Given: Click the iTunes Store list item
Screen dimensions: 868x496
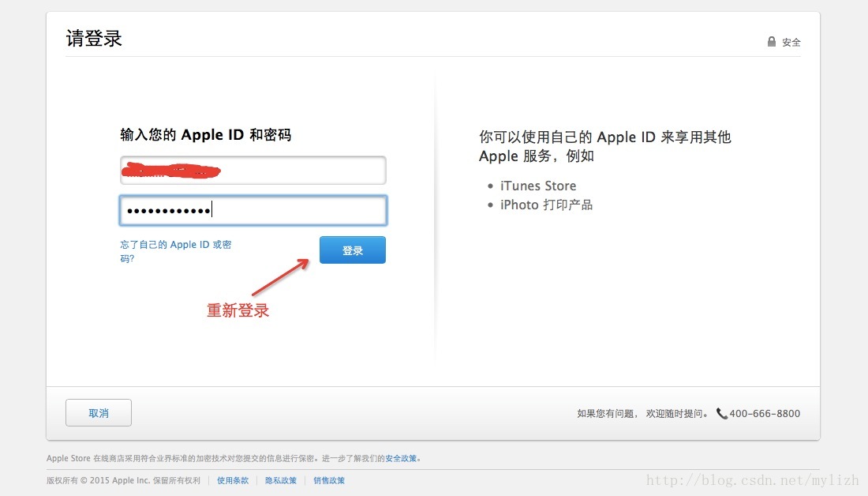Looking at the screenshot, I should (538, 186).
